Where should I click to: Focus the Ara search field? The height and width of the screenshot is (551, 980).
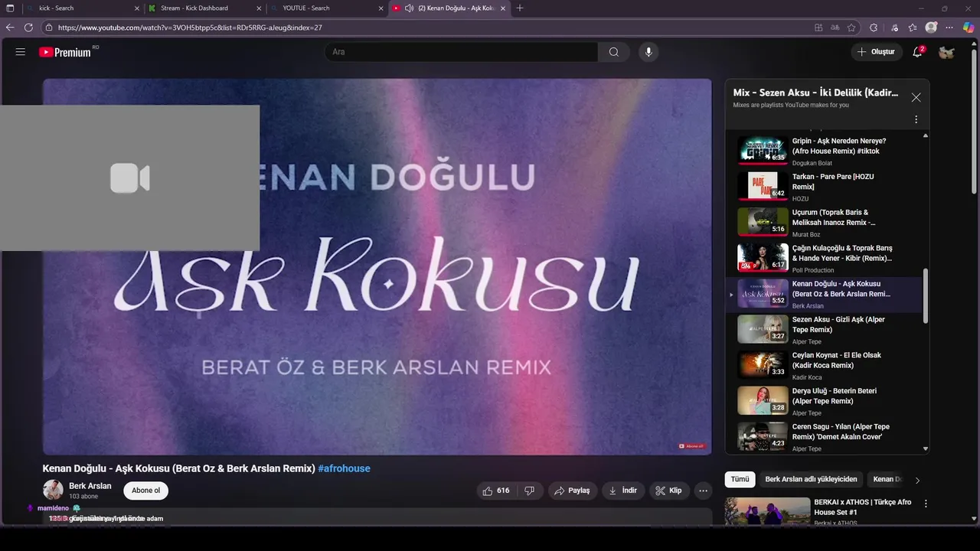(x=461, y=52)
